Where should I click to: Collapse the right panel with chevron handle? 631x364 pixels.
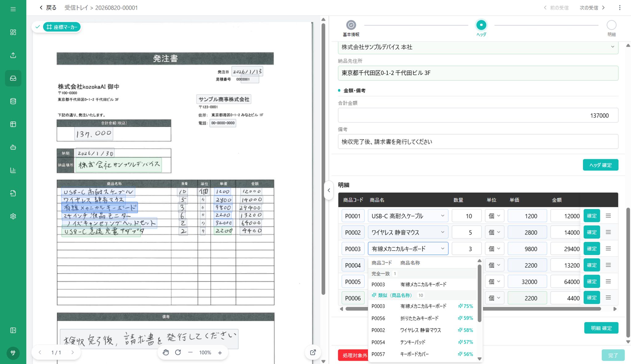(329, 190)
